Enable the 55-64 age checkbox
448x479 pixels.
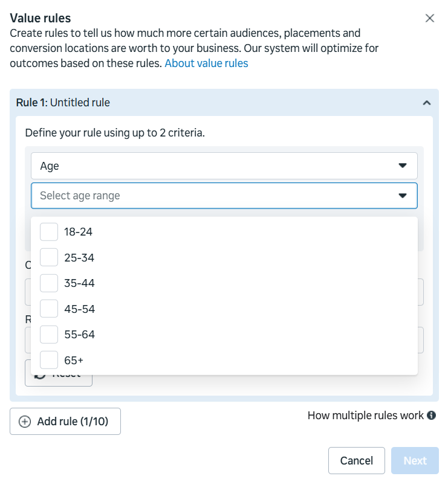click(49, 335)
